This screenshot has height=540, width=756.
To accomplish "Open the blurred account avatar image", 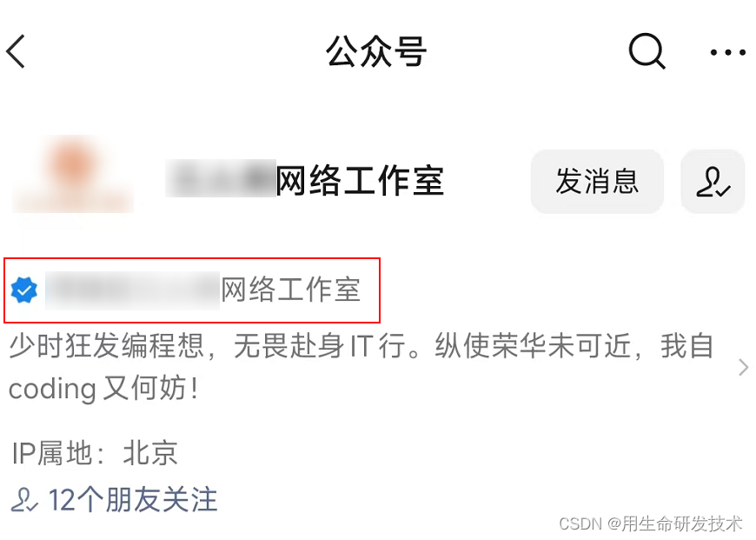I will tap(73, 176).
